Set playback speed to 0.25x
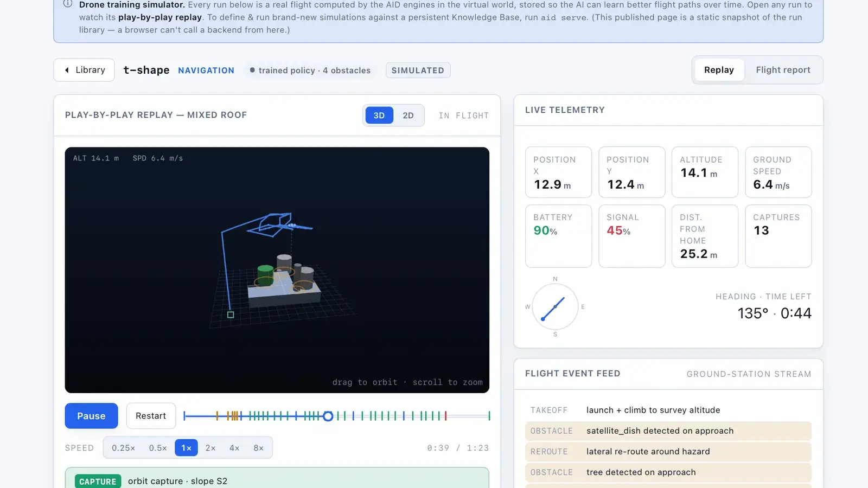This screenshot has height=488, width=868. point(123,448)
